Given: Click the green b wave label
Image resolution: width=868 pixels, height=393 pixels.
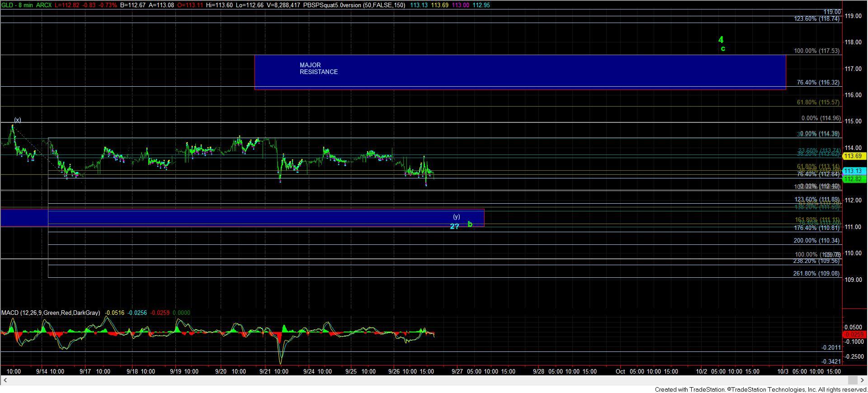Looking at the screenshot, I should (470, 224).
